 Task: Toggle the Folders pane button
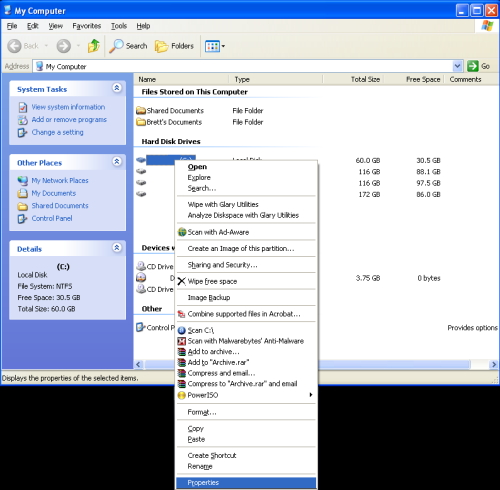click(174, 46)
